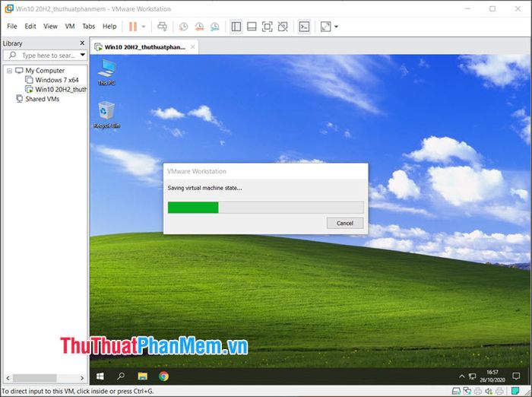532x397 pixels.
Task: Open File Explorer from guest taskbar
Action: point(143,376)
